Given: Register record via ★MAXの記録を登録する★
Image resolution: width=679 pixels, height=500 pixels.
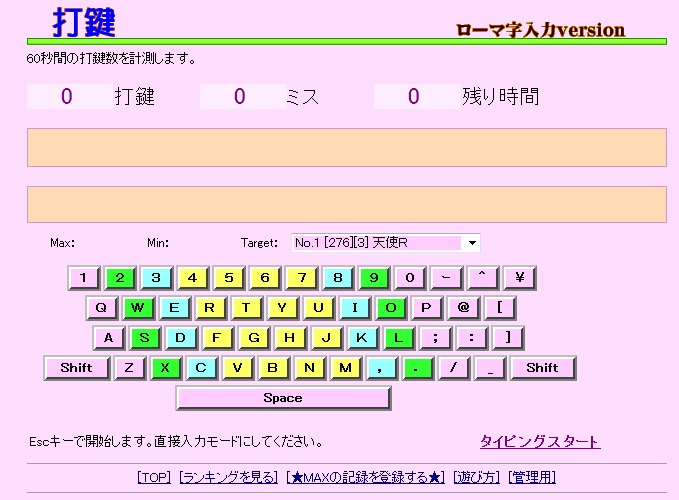Looking at the screenshot, I should (365, 478).
